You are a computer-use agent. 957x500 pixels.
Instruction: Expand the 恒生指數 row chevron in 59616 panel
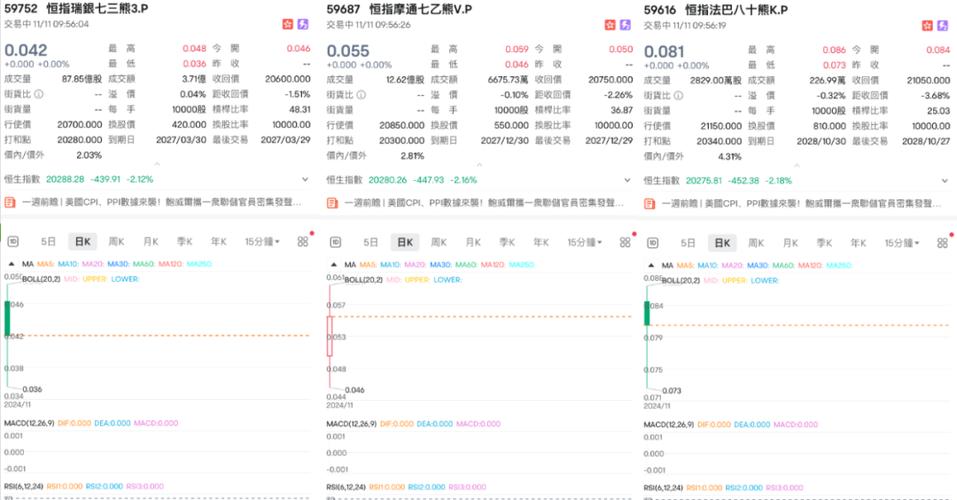click(x=944, y=181)
